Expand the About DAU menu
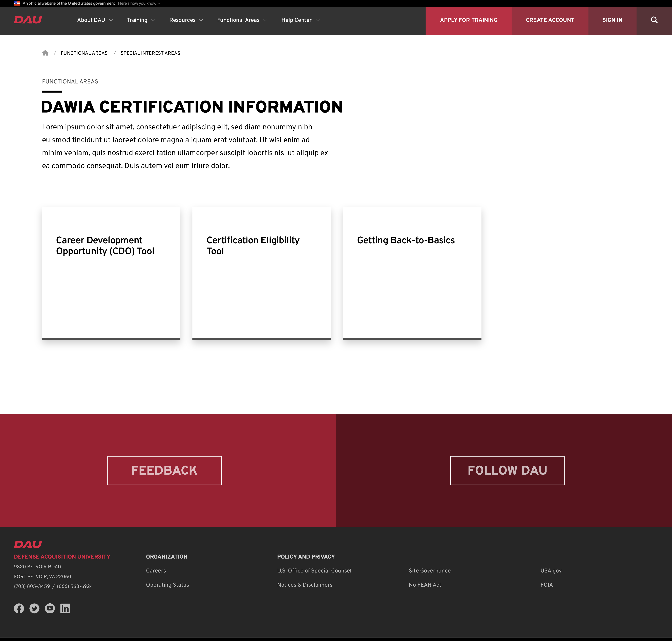 [95, 20]
